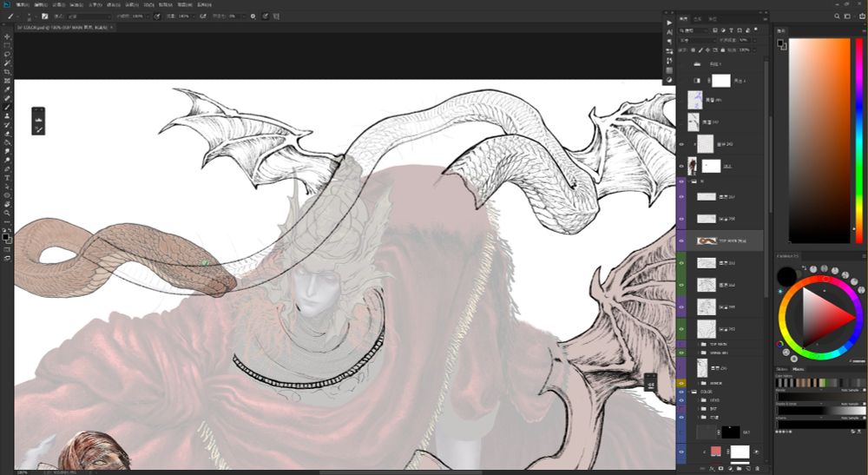Open the Paragraph panel icon
868x475 pixels.
(669, 42)
